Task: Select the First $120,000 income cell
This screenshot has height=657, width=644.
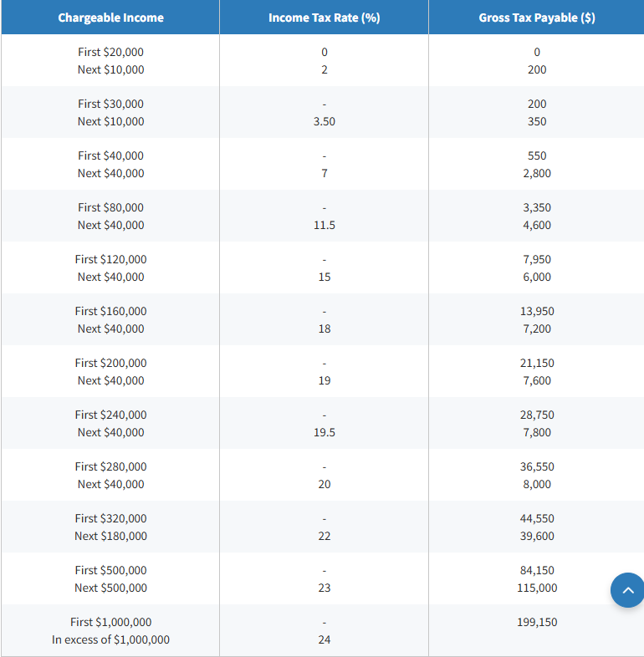Action: click(110, 259)
